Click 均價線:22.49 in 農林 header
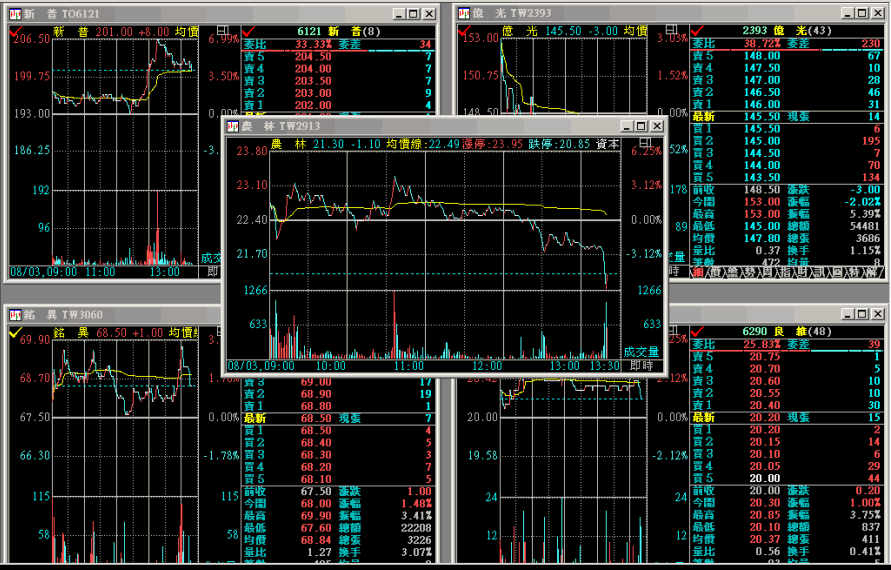Screen dimensions: 891x570 pos(423,144)
